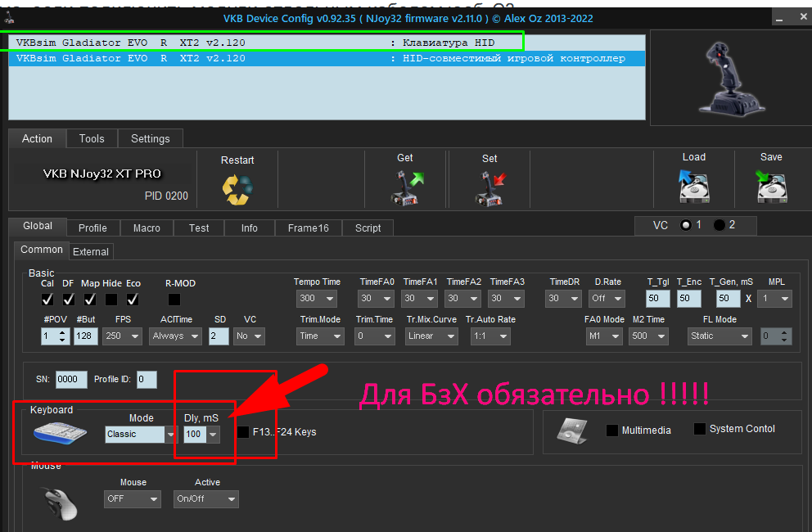Enable the Multimedia checkbox

click(612, 431)
